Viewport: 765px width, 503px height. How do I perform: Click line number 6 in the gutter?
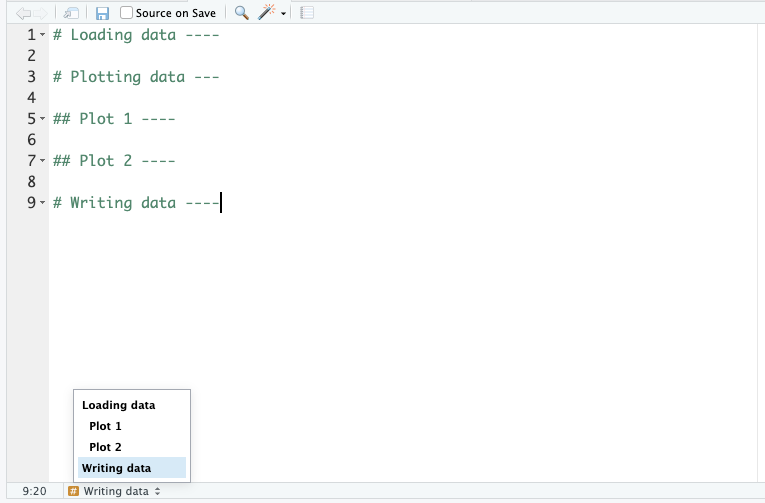click(32, 140)
